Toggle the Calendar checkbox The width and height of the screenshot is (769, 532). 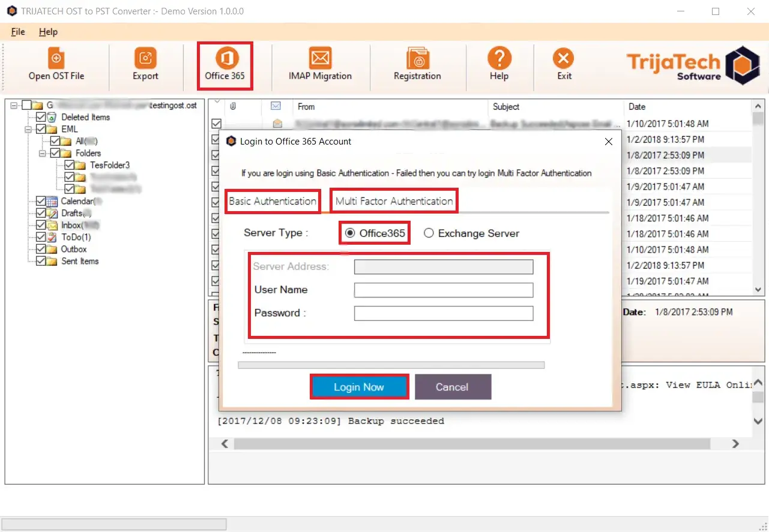click(x=41, y=201)
